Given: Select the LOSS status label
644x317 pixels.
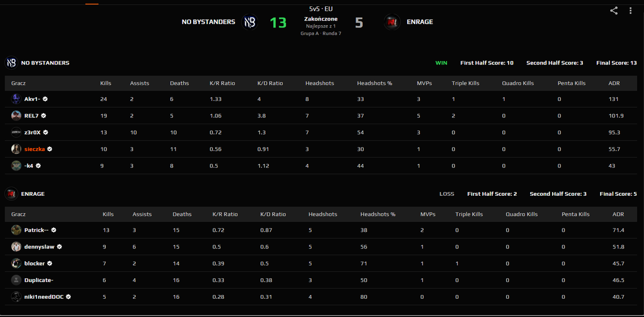Looking at the screenshot, I should point(447,194).
